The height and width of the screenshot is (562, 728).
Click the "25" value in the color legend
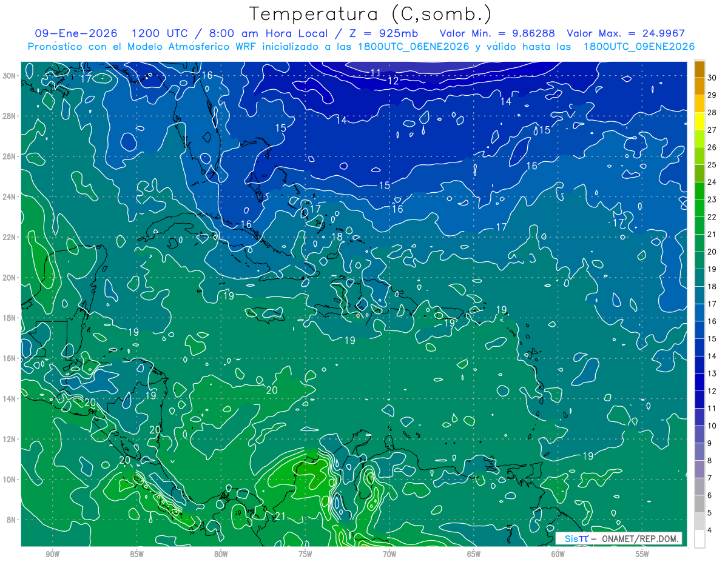712,165
